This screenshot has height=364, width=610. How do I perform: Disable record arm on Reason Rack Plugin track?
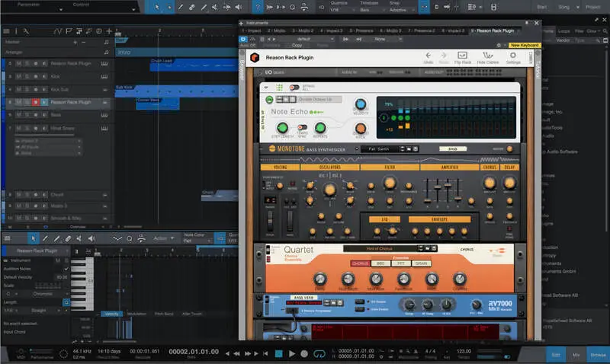click(35, 102)
